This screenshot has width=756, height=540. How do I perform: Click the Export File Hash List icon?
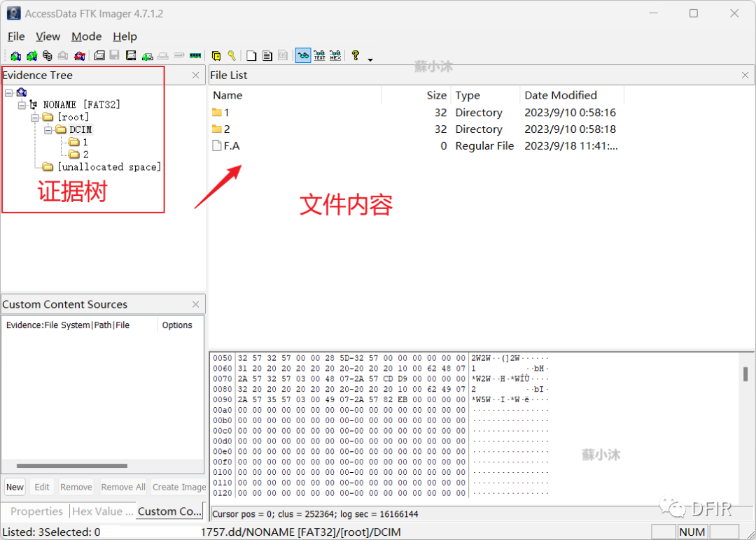267,56
